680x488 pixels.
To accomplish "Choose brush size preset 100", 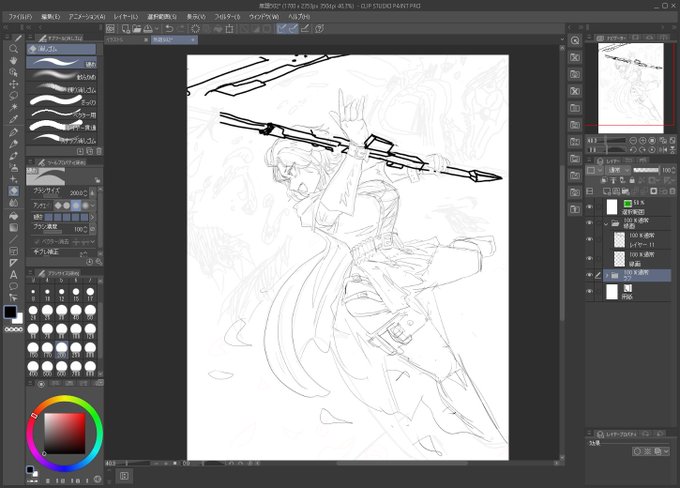I will click(x=76, y=331).
